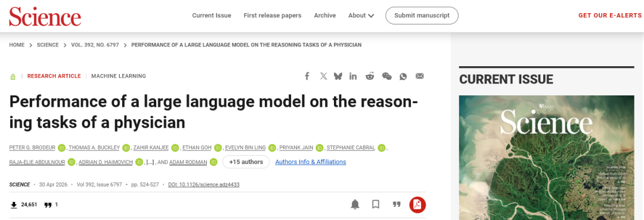Share article on WeChat
The image size is (644, 220).
coord(387,76)
